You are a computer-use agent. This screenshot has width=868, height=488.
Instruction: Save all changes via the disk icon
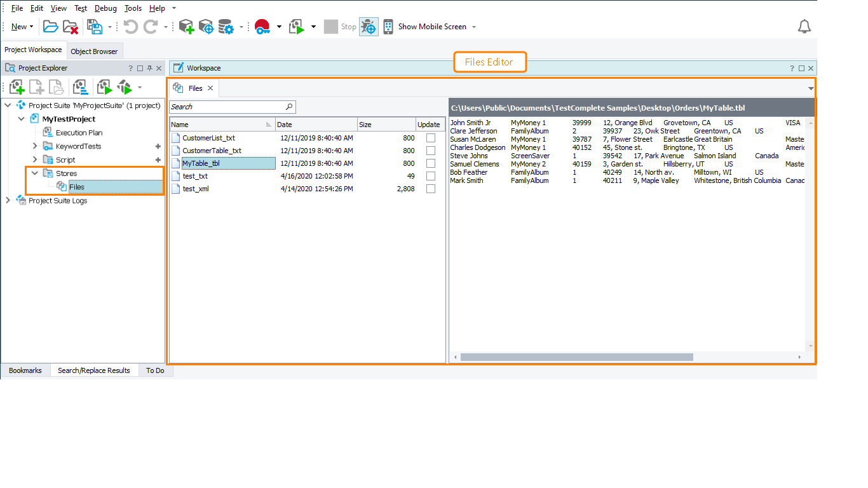click(94, 26)
